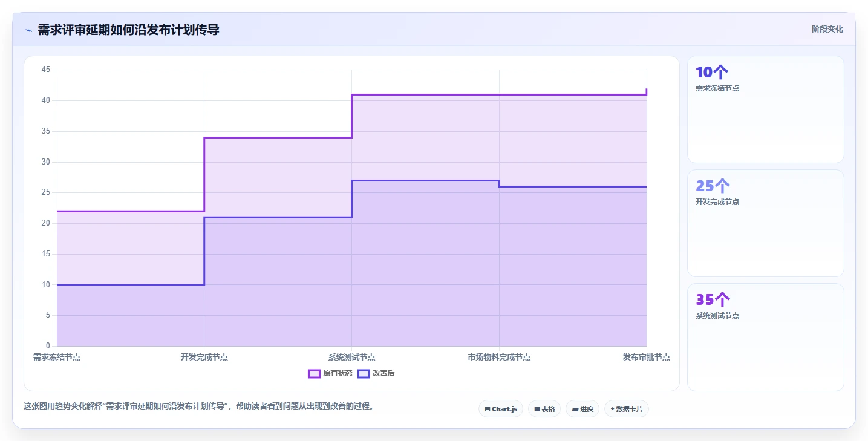The image size is (868, 441).
Task: Open the 10个 需求冻结节点 card
Action: [x=765, y=109]
